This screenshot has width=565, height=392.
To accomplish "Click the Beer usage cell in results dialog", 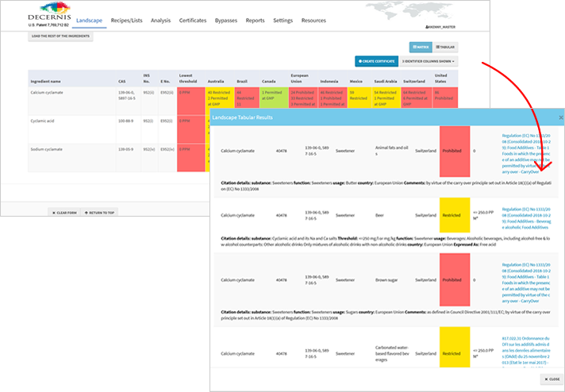I will pos(379,215).
